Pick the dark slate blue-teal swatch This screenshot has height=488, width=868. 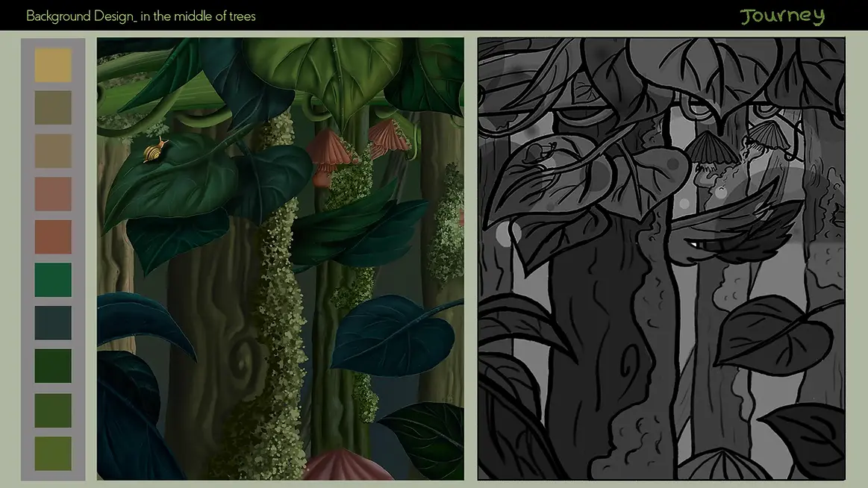[53, 322]
